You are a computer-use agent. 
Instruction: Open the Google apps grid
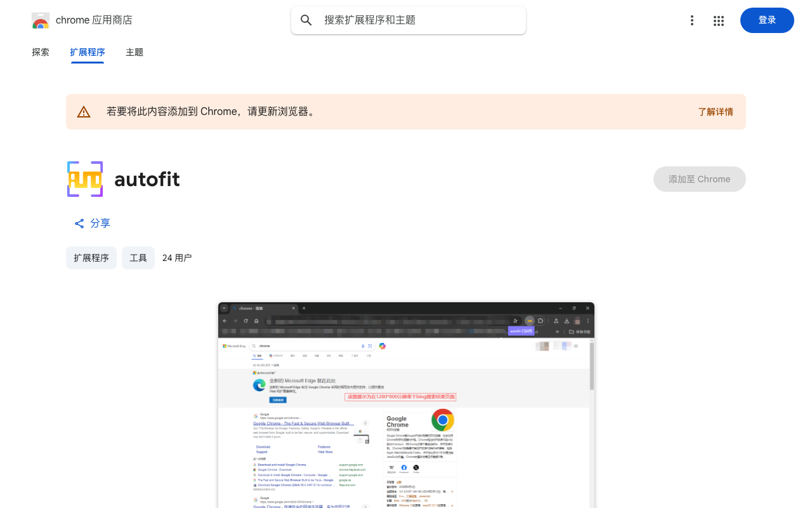click(x=719, y=20)
